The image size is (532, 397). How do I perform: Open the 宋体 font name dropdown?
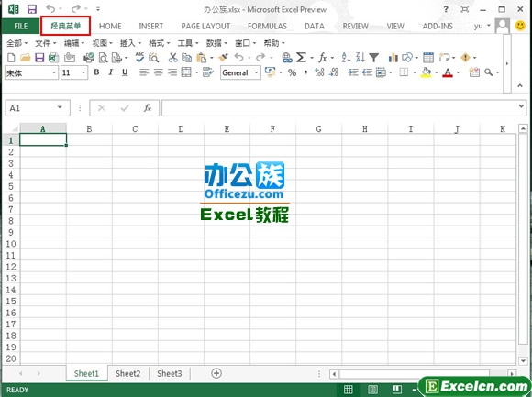(53, 72)
